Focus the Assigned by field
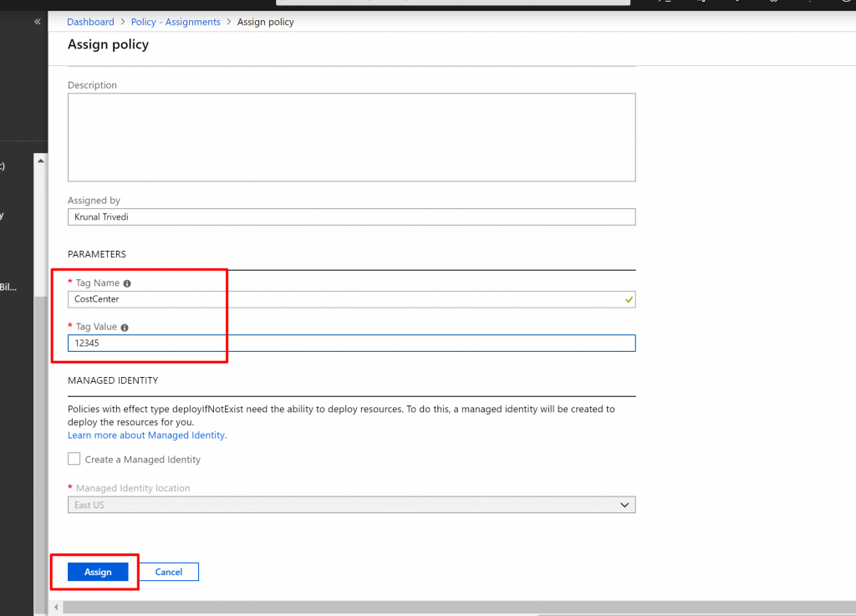856x616 pixels. (x=351, y=217)
